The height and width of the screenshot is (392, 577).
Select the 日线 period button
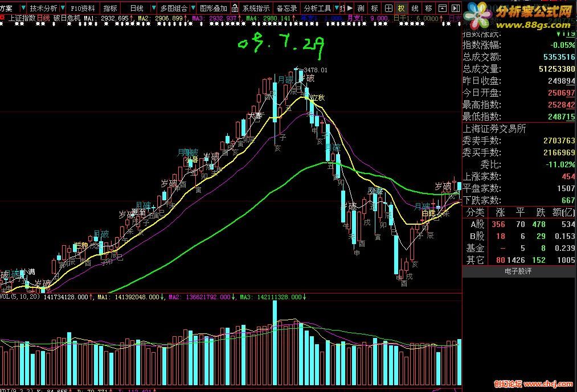pyautogui.click(x=137, y=8)
